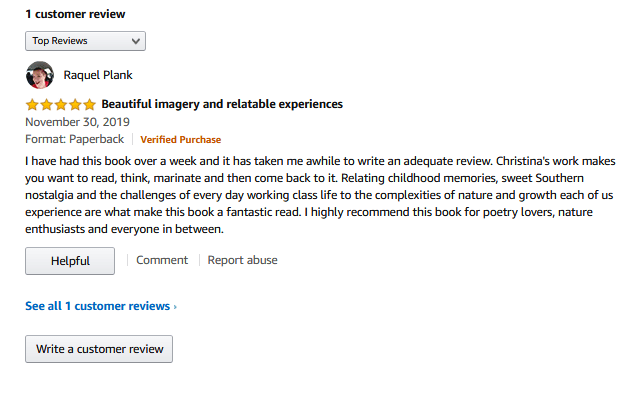This screenshot has height=407, width=627.
Task: Click the chevron after See all reviews
Action: pos(175,307)
